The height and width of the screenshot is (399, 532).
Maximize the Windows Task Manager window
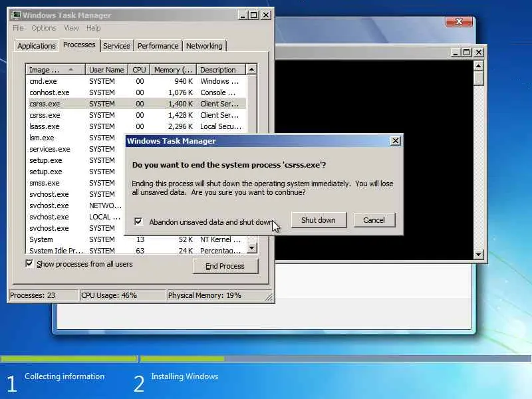(254, 15)
